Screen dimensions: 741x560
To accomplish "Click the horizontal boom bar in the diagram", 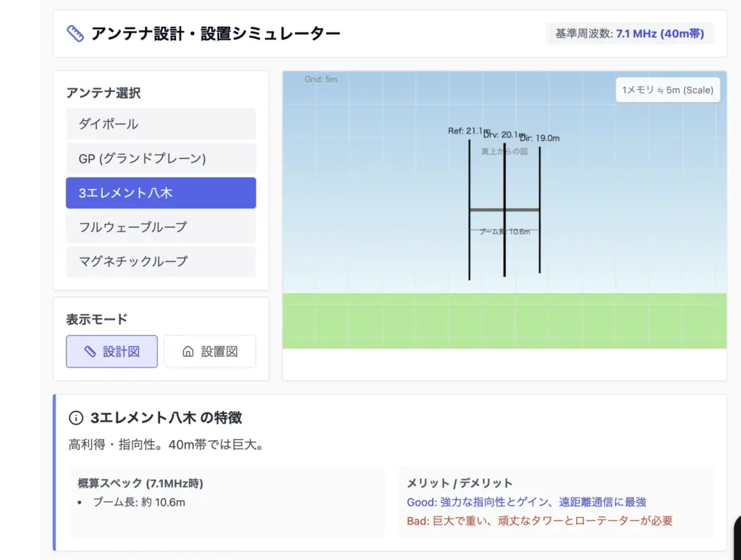I will (504, 210).
